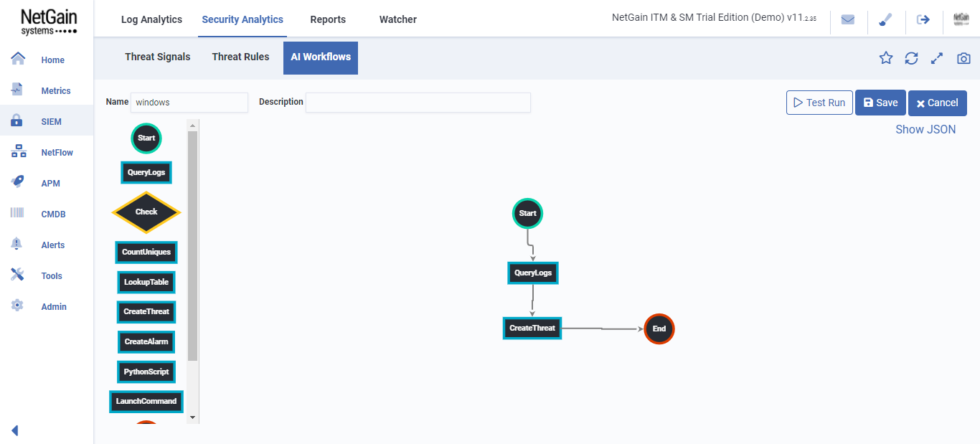Open SIEM in sidebar
This screenshot has height=444, width=980.
(x=47, y=122)
